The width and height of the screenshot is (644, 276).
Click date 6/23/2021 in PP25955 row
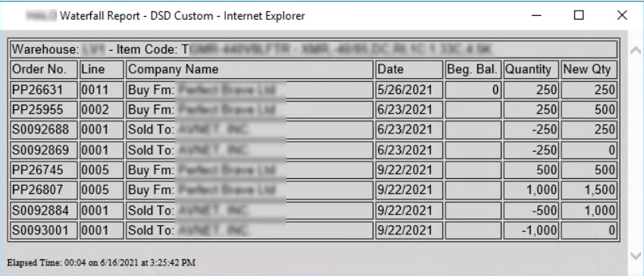click(409, 110)
